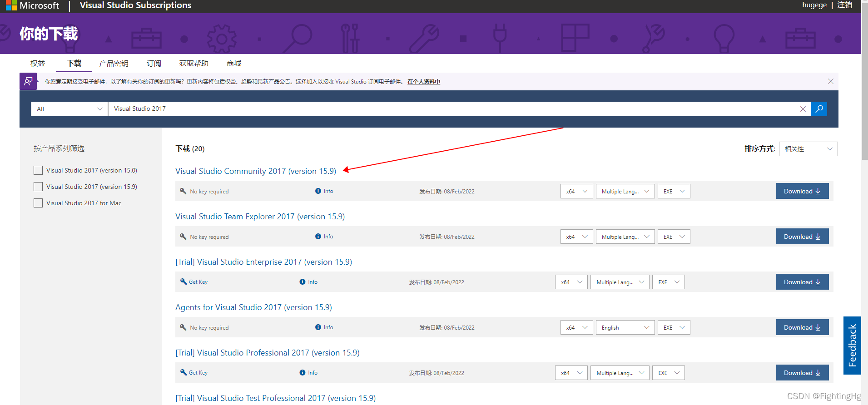This screenshot has width=868, height=405.
Task: Open [Trial] Visual Studio Professional 2017 link
Action: 268,353
